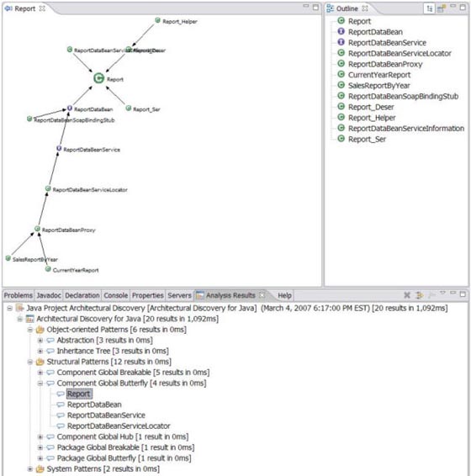Click the Report class node icon in diagram

click(x=98, y=78)
